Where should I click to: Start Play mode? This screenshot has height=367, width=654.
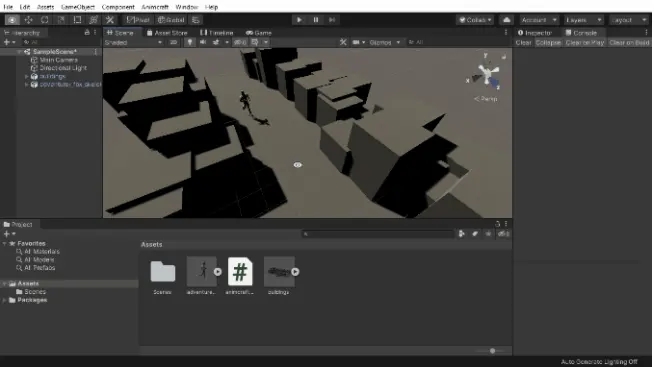click(x=299, y=20)
